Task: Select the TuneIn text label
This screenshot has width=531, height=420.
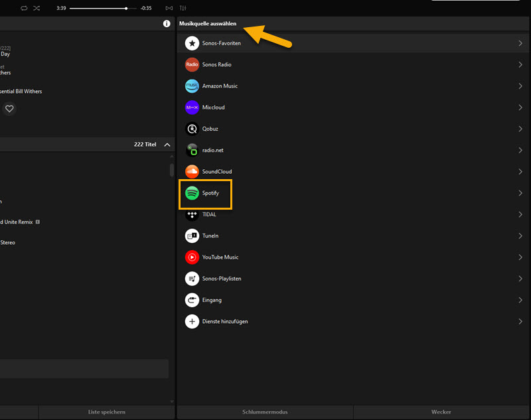Action: (x=210, y=236)
